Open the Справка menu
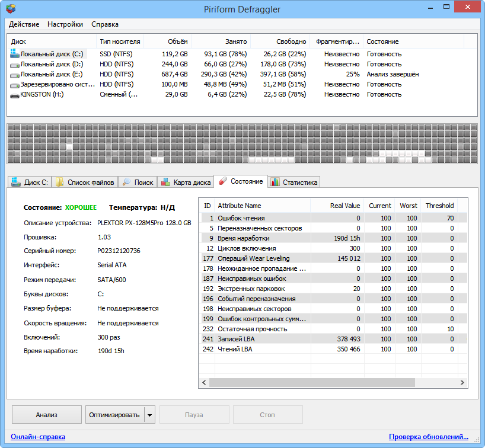 (x=104, y=24)
